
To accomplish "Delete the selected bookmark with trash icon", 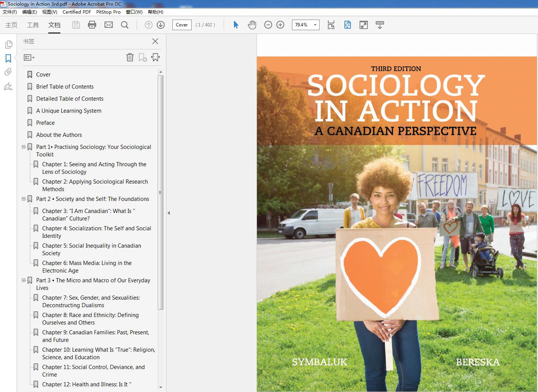I will click(130, 57).
